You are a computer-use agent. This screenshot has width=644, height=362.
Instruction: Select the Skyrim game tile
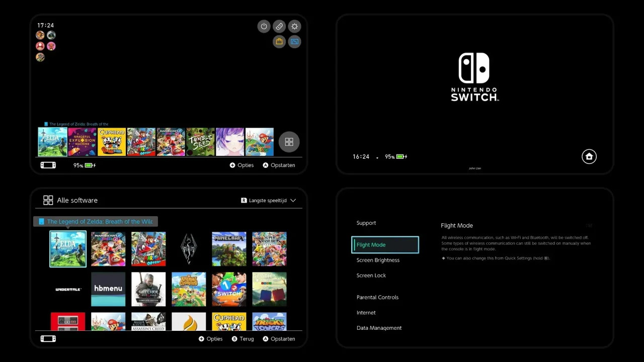(189, 249)
